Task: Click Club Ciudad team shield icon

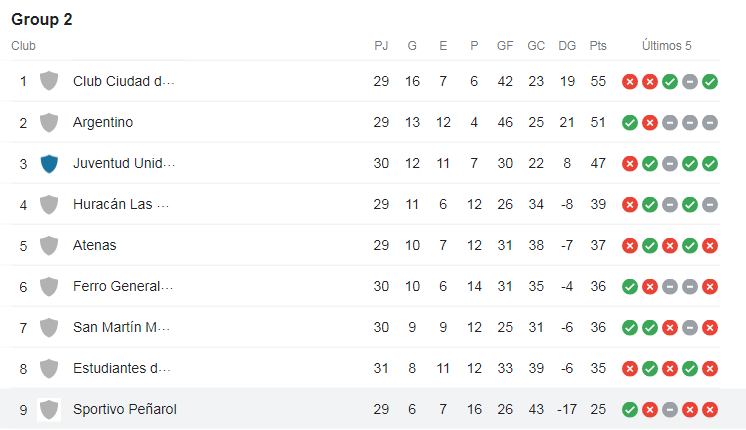Action: coord(49,81)
